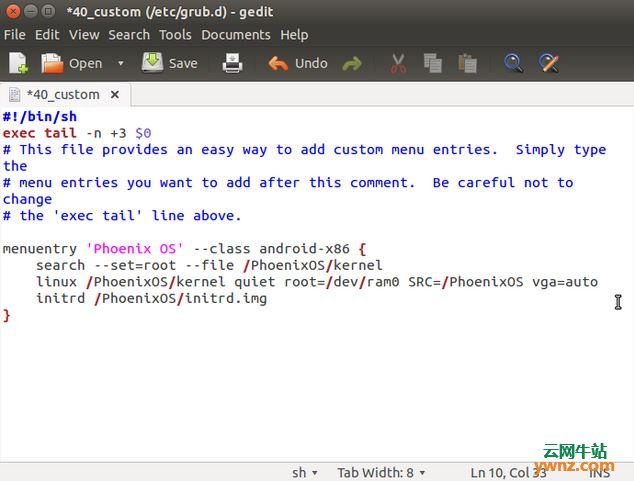This screenshot has height=481, width=634.
Task: Open the Edit menu
Action: pos(47,35)
